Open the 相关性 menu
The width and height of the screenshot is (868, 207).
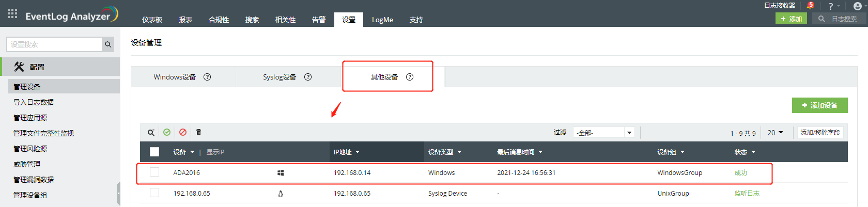pyautogui.click(x=286, y=20)
